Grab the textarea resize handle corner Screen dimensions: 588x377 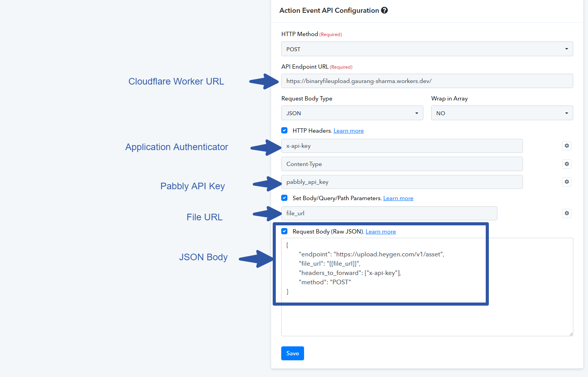(571, 334)
